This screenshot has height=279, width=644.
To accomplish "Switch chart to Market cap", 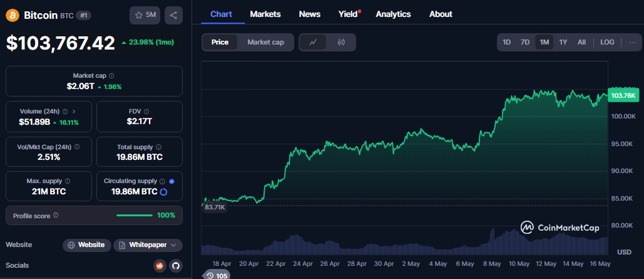I will (x=266, y=42).
